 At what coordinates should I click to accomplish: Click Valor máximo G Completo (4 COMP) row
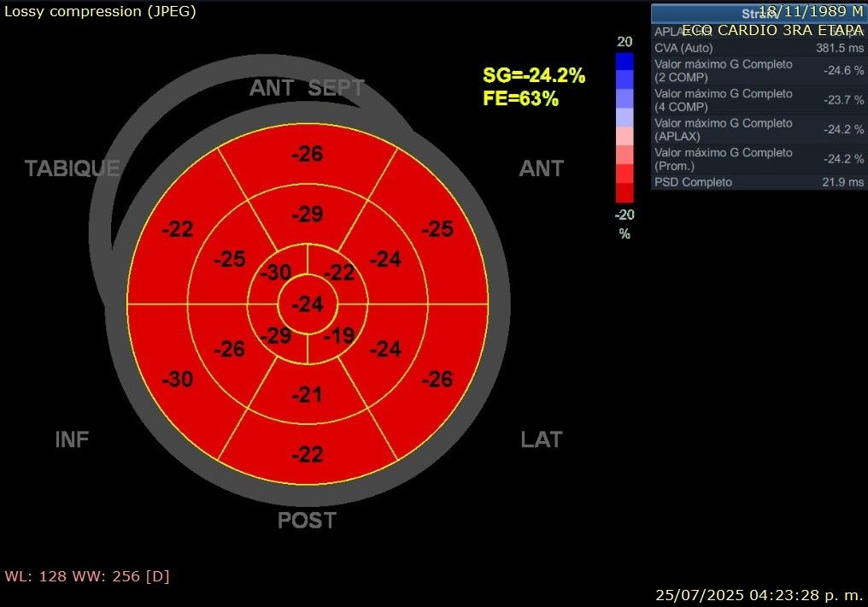click(x=759, y=100)
